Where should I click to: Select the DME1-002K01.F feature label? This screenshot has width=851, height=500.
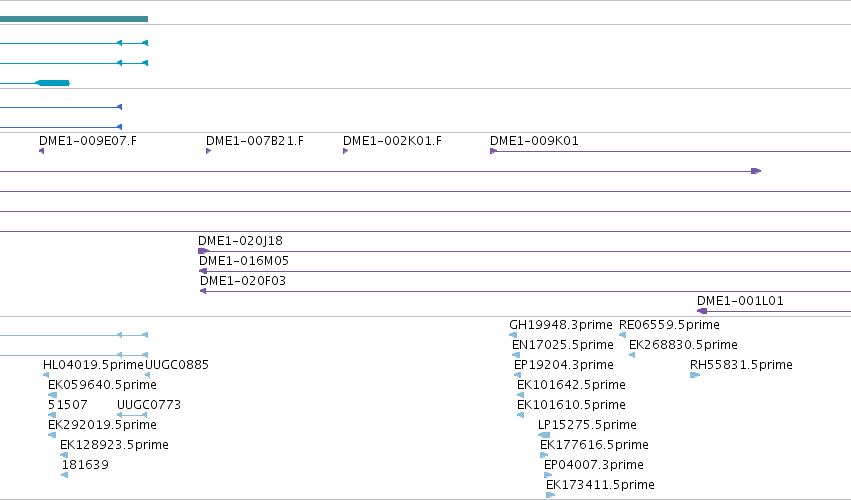(x=392, y=141)
